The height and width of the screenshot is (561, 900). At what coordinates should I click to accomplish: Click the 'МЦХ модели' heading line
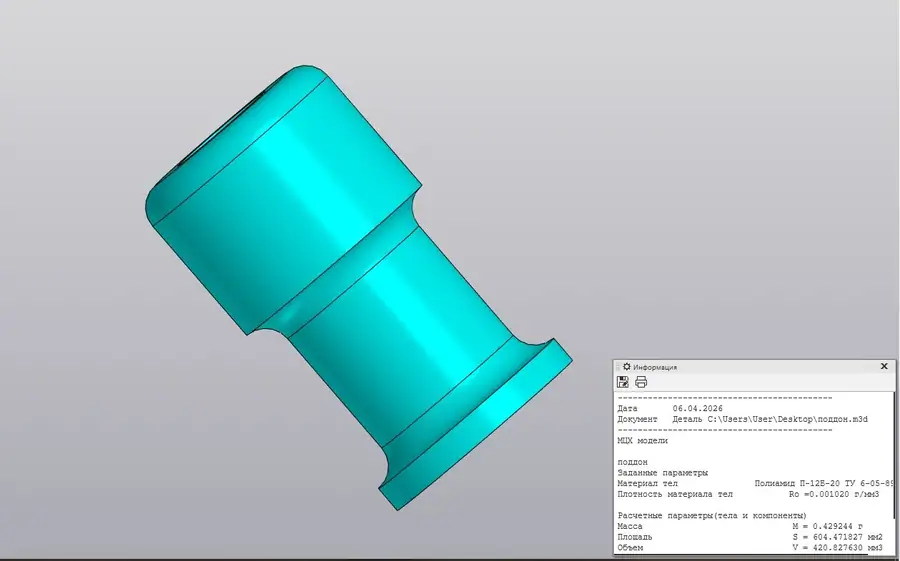[642, 441]
